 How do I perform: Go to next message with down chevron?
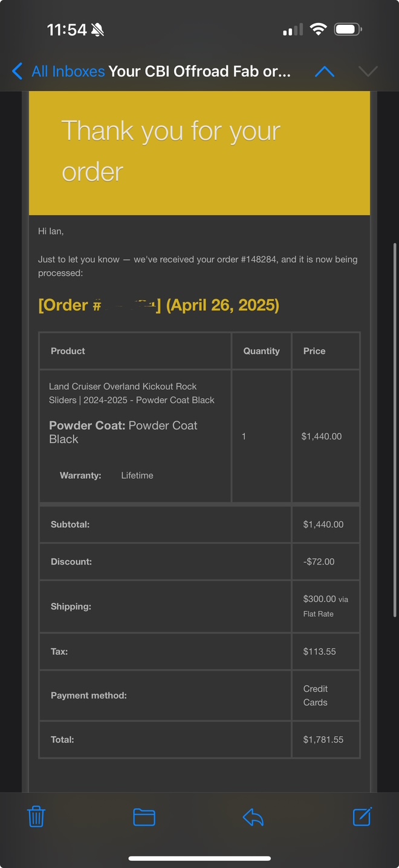[368, 71]
